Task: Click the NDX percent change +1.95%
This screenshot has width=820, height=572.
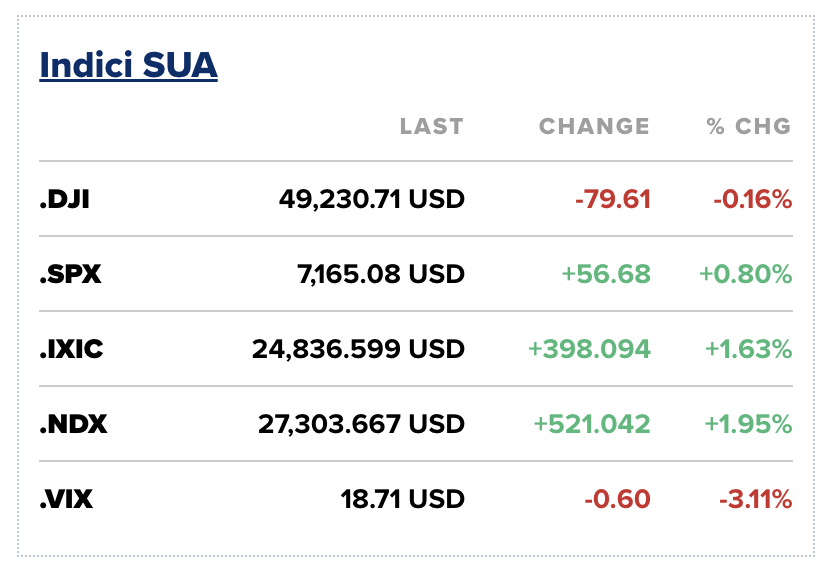Action: pyautogui.click(x=748, y=424)
